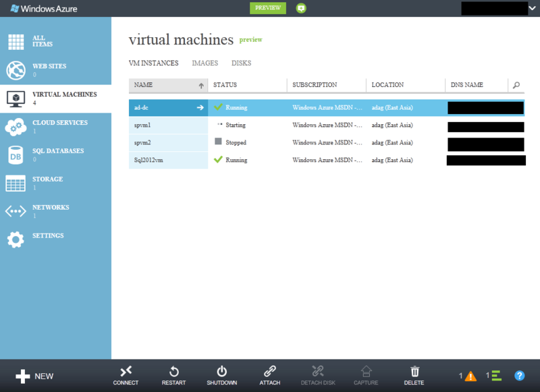Open the Networks icon
The width and height of the screenshot is (540, 392).
(x=16, y=211)
